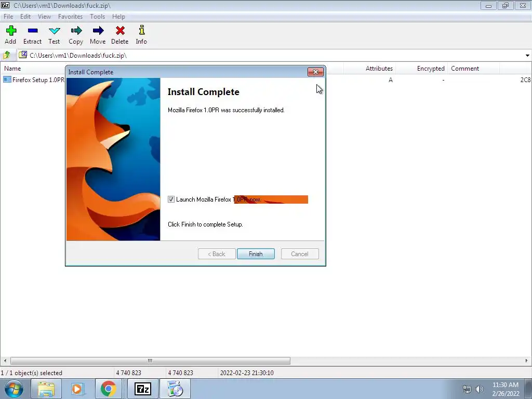This screenshot has height=399, width=532.
Task: Switch to the 7-Zip taskbar button
Action: [143, 389]
